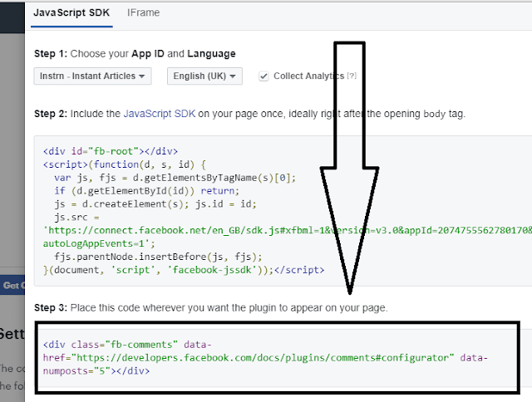Click the 'fjs.parentNode.insertBefore(js, fjs);' line
Screen dimensions: 532x402
coord(158,257)
